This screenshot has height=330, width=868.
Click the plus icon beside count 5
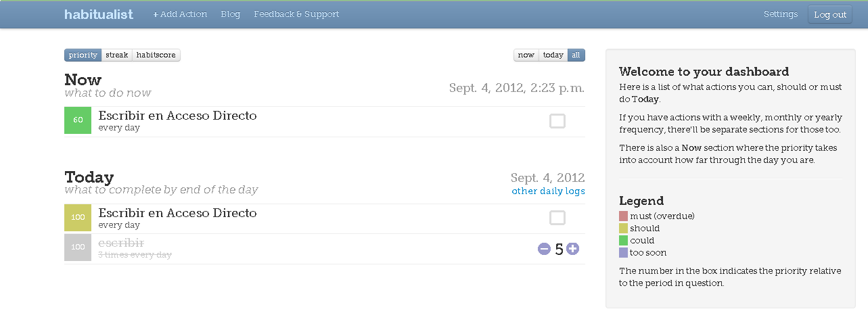pyautogui.click(x=572, y=249)
